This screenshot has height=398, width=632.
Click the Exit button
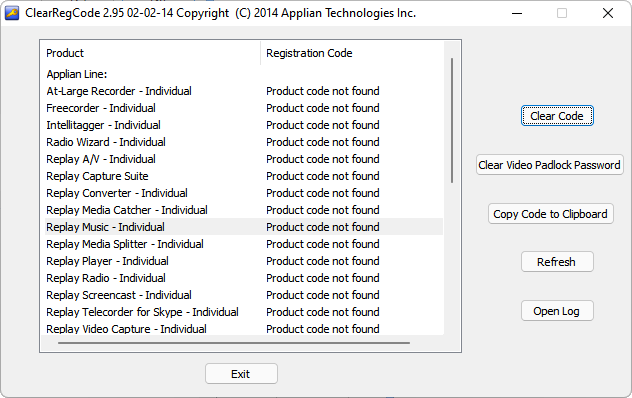click(x=241, y=374)
